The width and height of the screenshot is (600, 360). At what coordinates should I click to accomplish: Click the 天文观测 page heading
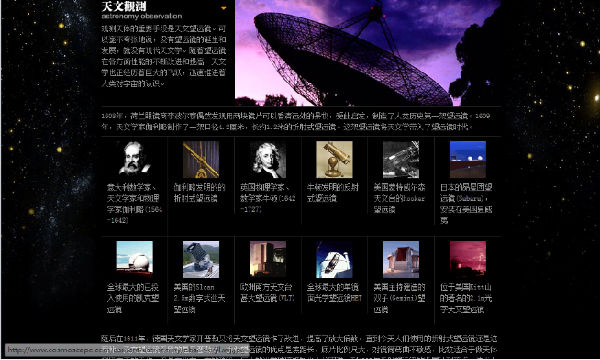pos(124,6)
